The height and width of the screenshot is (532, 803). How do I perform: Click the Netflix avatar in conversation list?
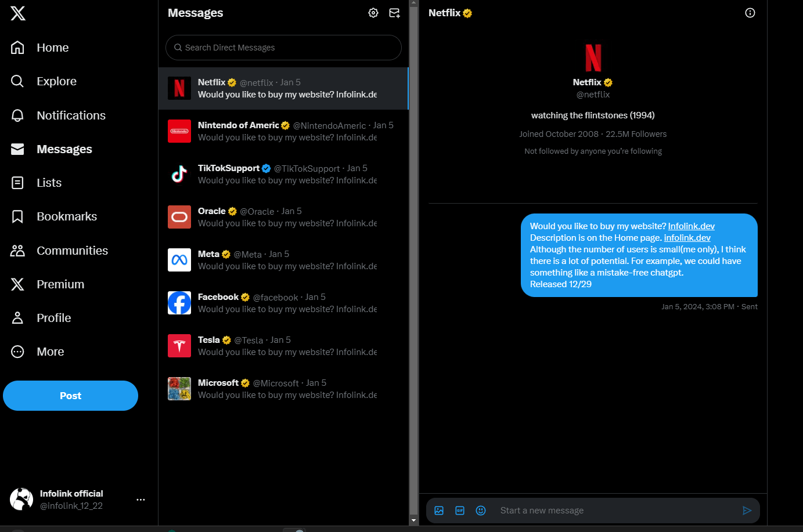pyautogui.click(x=179, y=88)
